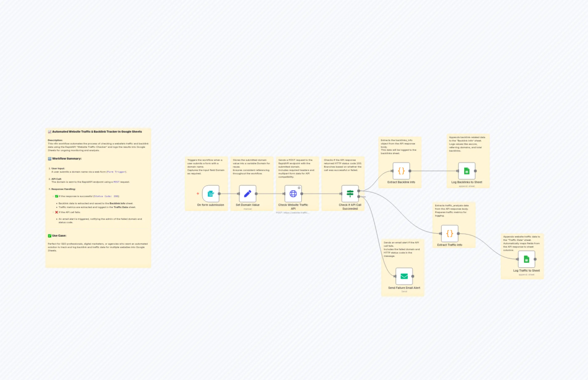Click the curly-braces icon on Extract Traffic Info
Viewport: 588px width, 380px height.
click(x=450, y=233)
